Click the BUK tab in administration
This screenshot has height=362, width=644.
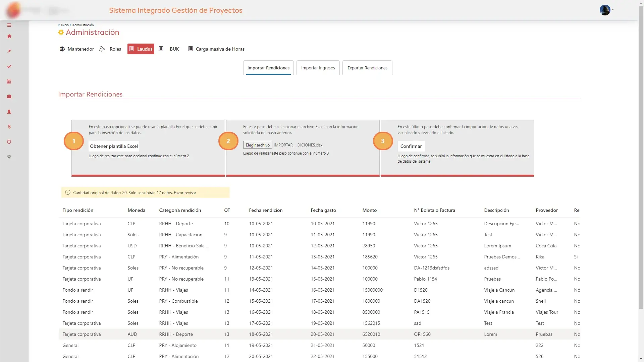(174, 49)
